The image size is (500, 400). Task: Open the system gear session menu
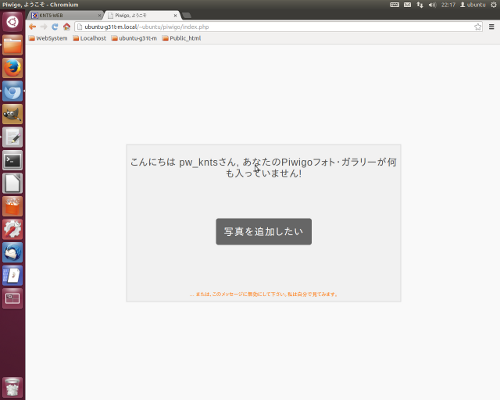pos(494,5)
